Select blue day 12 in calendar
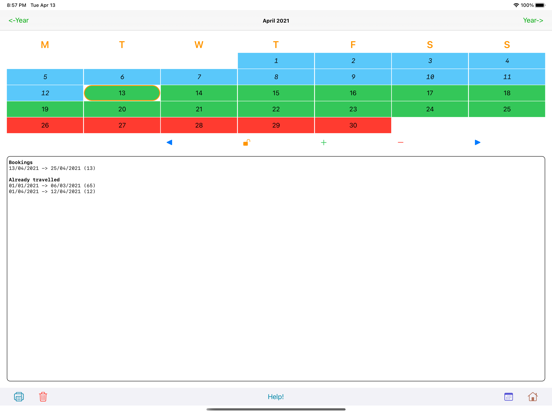552x414 pixels. click(x=45, y=93)
